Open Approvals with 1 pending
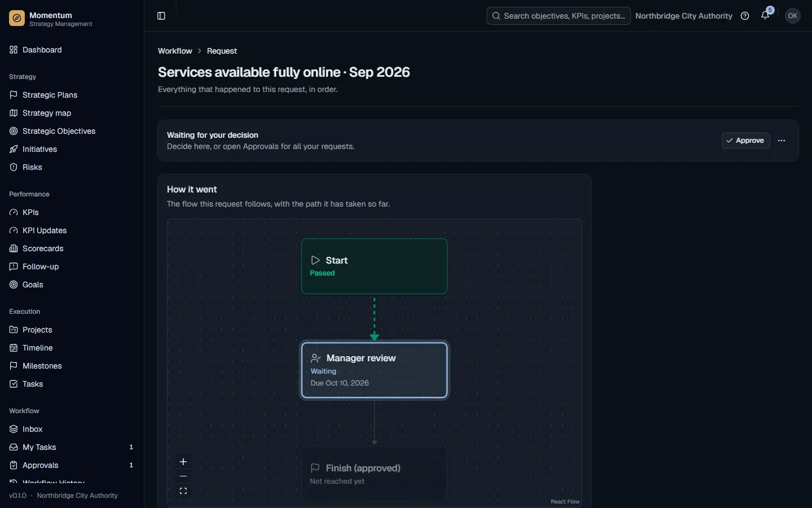Image resolution: width=812 pixels, height=508 pixels. pyautogui.click(x=72, y=465)
